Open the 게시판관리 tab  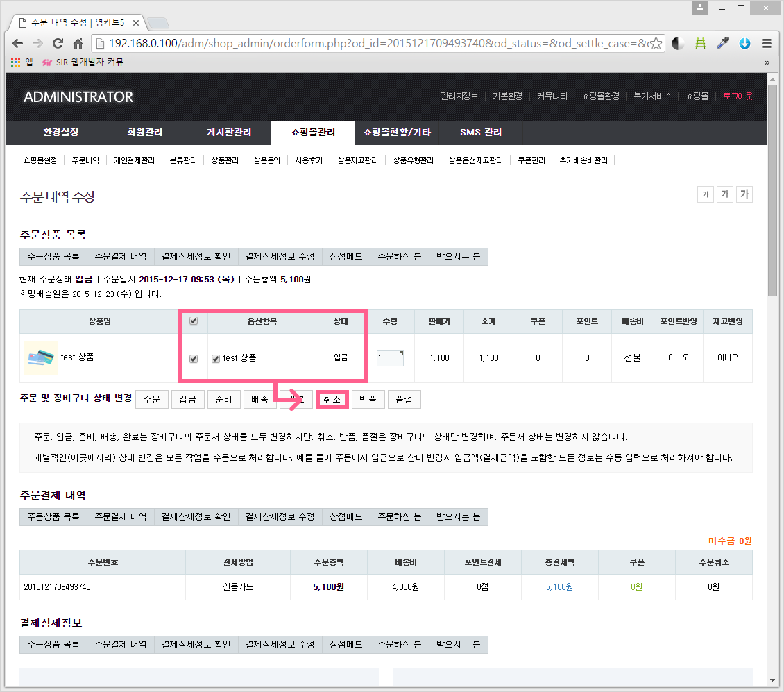tap(229, 133)
